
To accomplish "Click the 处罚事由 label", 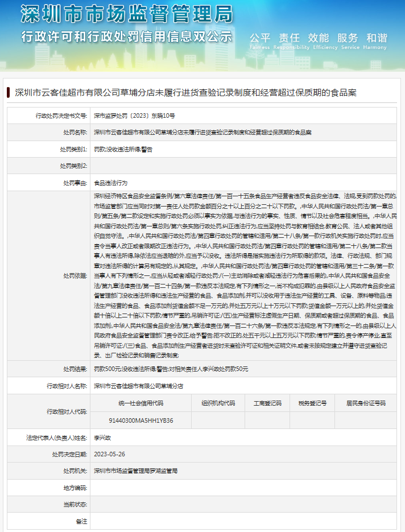I will (75, 183).
